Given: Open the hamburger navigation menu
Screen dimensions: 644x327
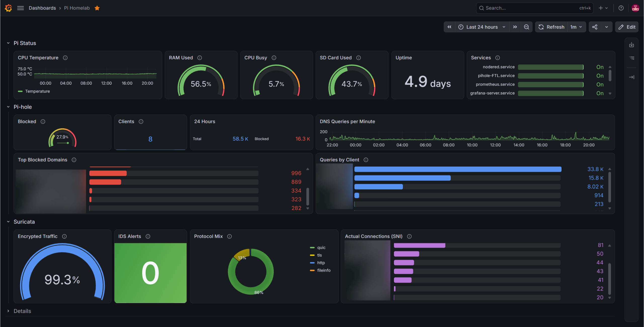Looking at the screenshot, I should coord(20,8).
